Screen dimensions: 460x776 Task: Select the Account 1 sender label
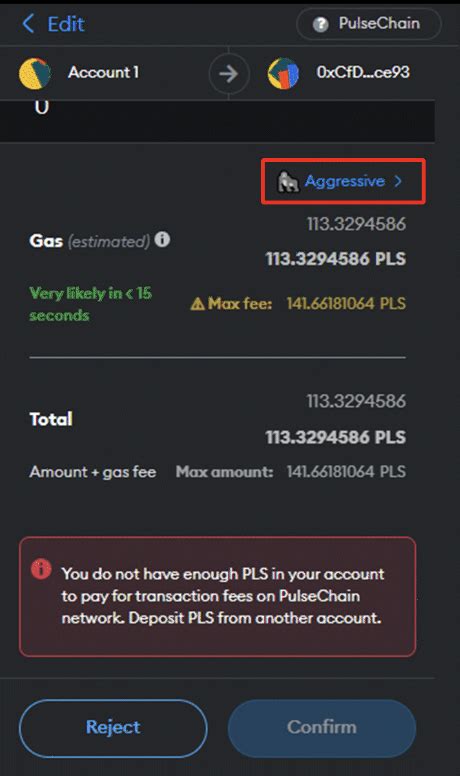[103, 72]
